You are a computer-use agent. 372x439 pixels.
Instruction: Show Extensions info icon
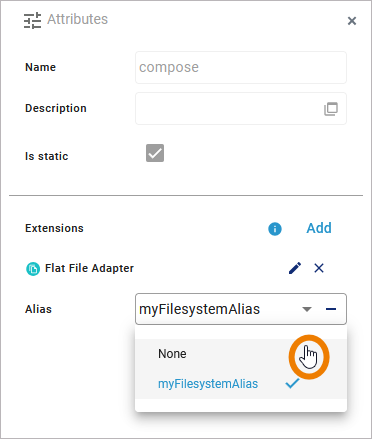(275, 229)
